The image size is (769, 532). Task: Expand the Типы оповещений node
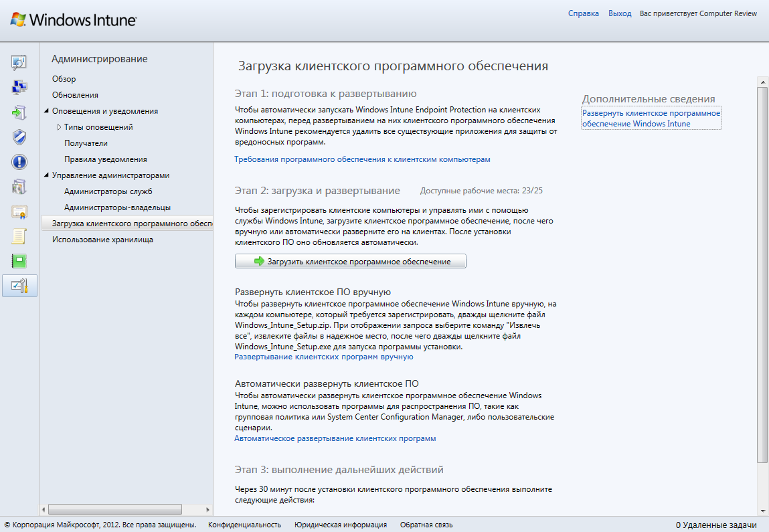point(59,127)
